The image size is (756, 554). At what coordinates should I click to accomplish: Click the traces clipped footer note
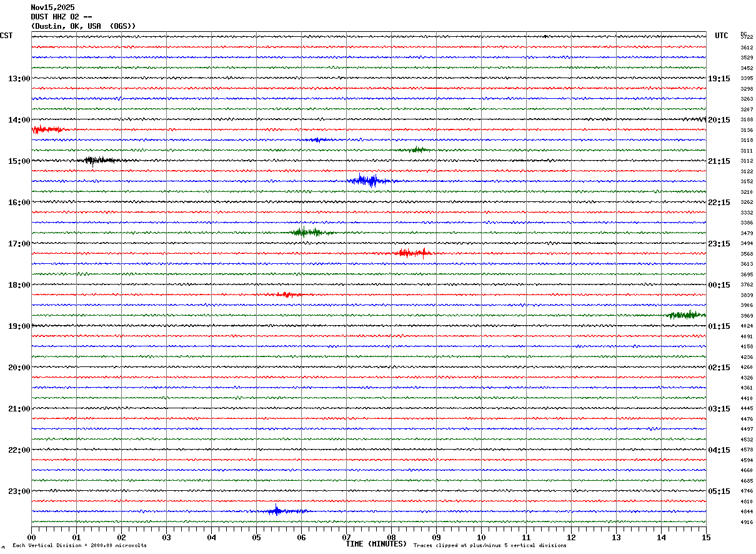pyautogui.click(x=490, y=546)
